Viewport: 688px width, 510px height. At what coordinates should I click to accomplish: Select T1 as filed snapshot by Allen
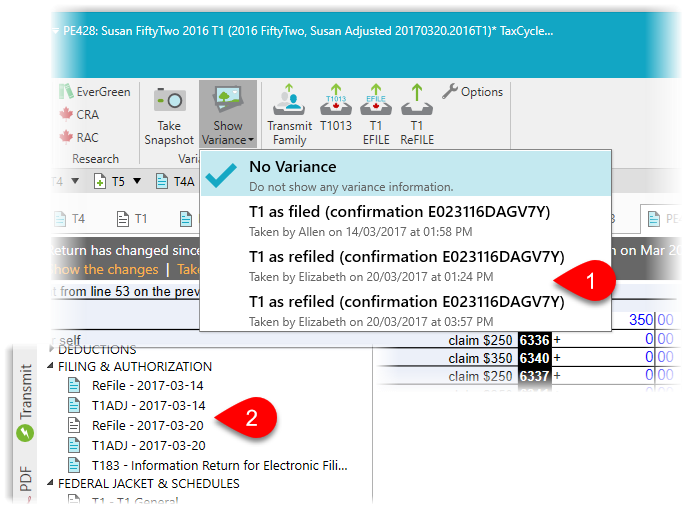(406, 220)
